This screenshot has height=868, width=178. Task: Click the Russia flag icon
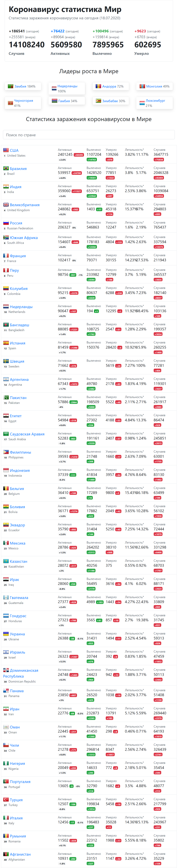(6, 223)
